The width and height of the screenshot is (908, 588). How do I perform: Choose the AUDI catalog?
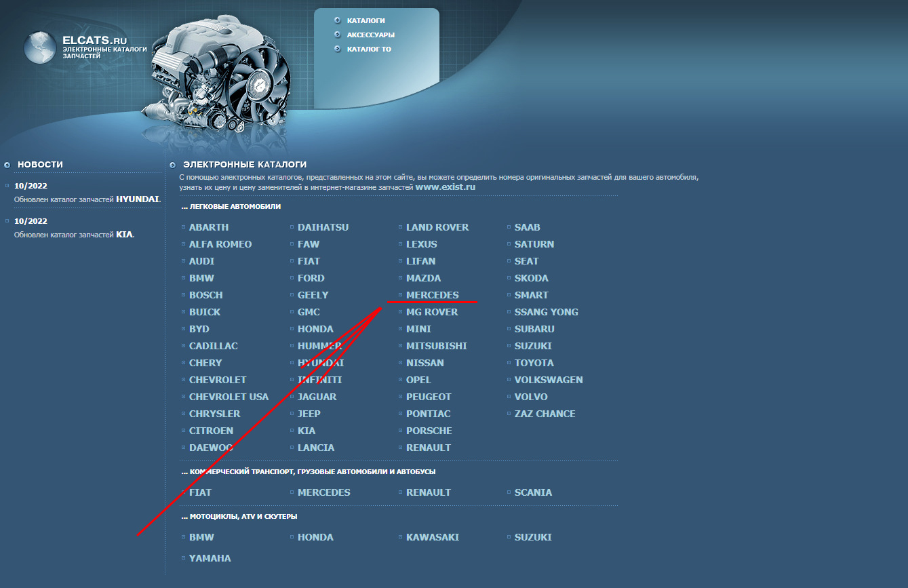[201, 261]
